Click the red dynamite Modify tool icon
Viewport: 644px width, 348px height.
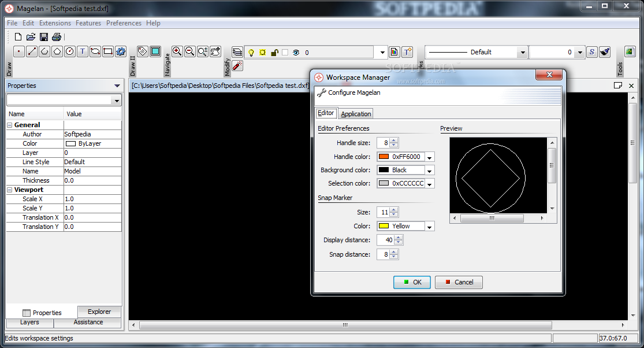coord(237,65)
